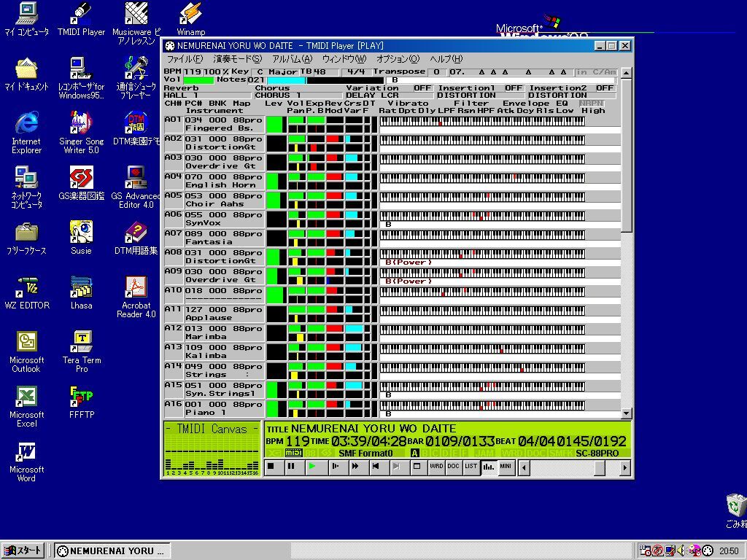Open the DOC viewer button
The width and height of the screenshot is (747, 560).
(x=453, y=467)
